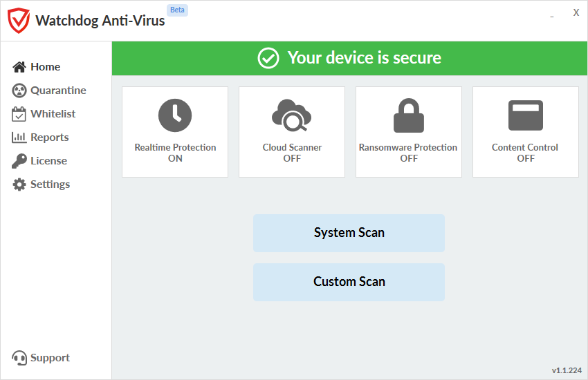Turn on Ransomware Protection OFF label

tap(409, 158)
